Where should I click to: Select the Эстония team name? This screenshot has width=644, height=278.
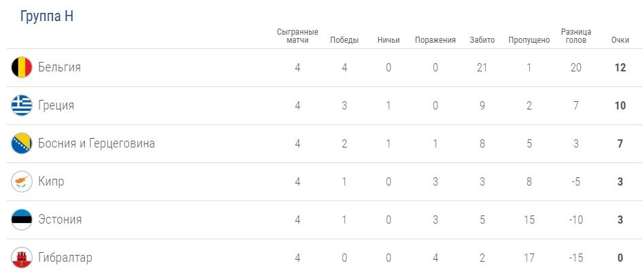point(60,220)
